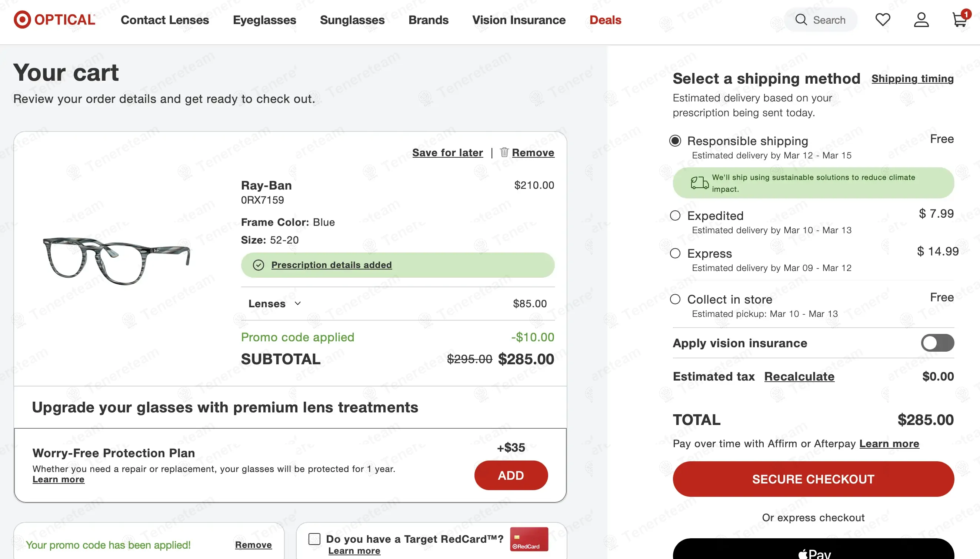Viewport: 980px width, 559px height.
Task: Select Expedited shipping option
Action: pos(675,216)
